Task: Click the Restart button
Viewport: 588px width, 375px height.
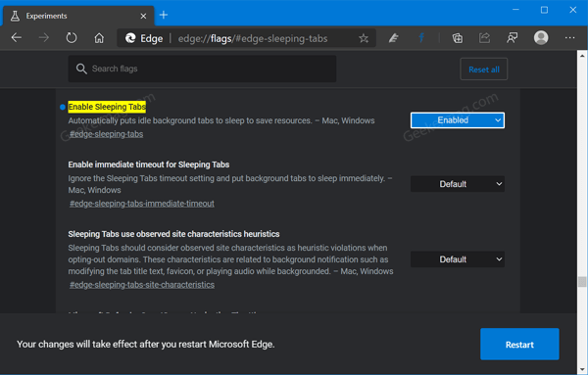Action: tap(519, 345)
